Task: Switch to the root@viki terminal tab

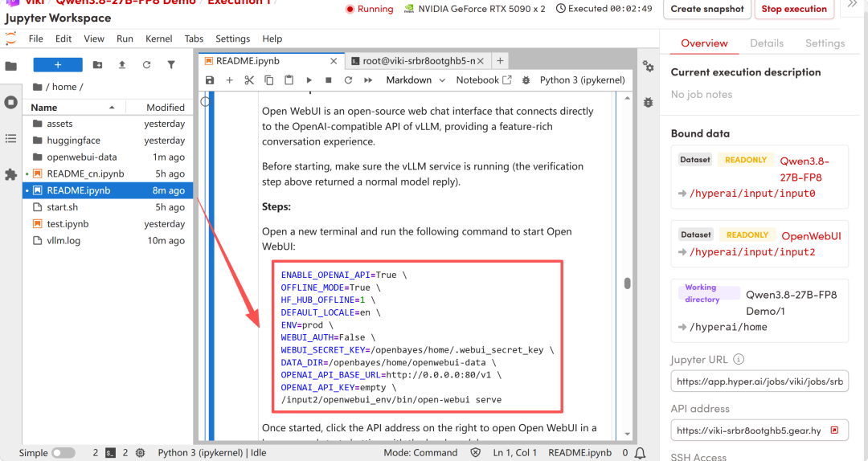Action: click(x=419, y=61)
